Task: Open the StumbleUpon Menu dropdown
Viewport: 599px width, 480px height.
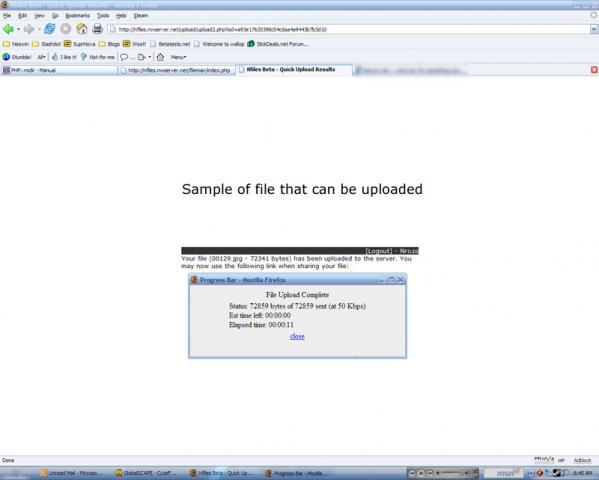Action: click(178, 57)
